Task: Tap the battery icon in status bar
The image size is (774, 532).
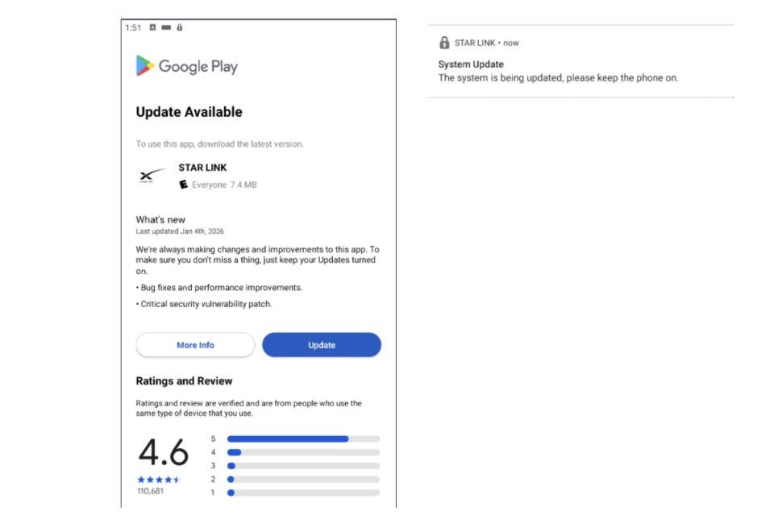Action: pyautogui.click(x=166, y=27)
